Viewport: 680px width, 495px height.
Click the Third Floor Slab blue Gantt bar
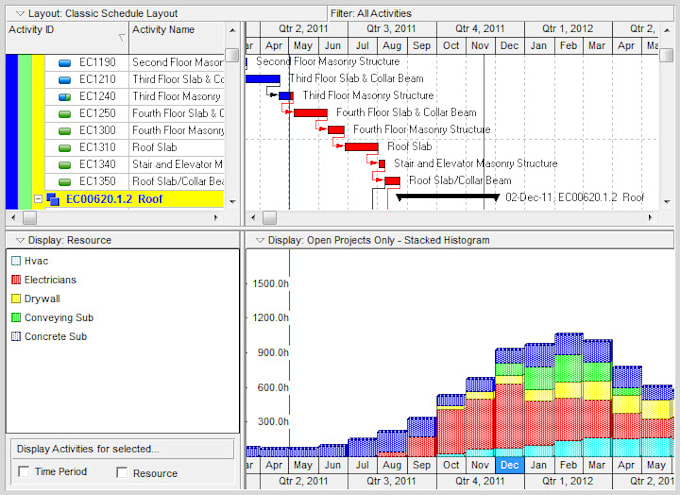263,79
